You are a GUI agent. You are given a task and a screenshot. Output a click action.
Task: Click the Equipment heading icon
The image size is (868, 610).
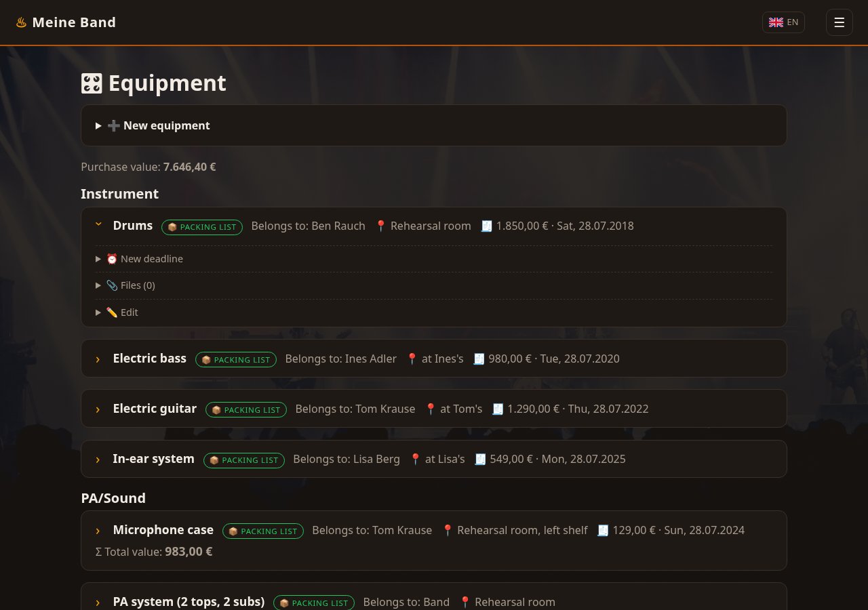(92, 83)
